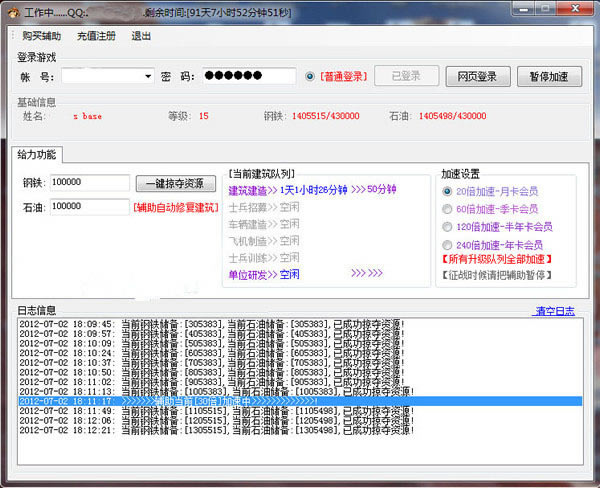600x488 pixels.
Task: Click the 石油 amount input field
Action: pos(90,206)
